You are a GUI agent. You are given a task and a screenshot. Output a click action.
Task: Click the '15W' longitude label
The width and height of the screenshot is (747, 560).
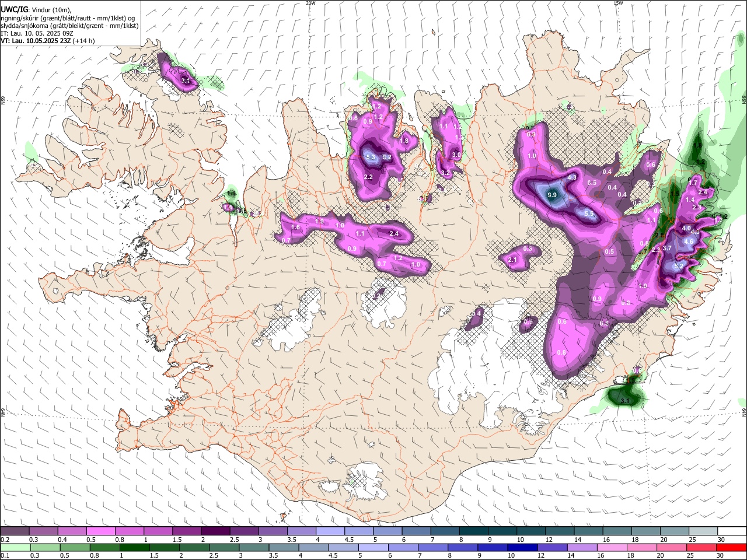click(617, 3)
